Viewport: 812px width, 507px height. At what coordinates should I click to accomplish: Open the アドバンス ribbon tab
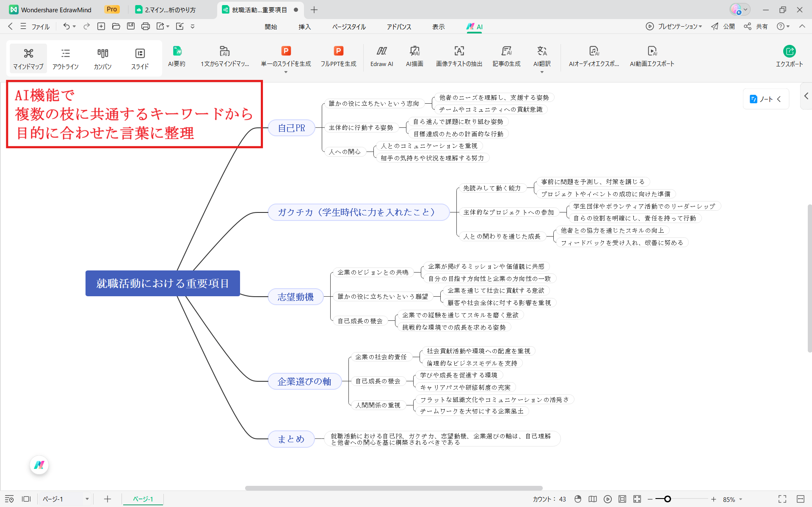tap(399, 27)
